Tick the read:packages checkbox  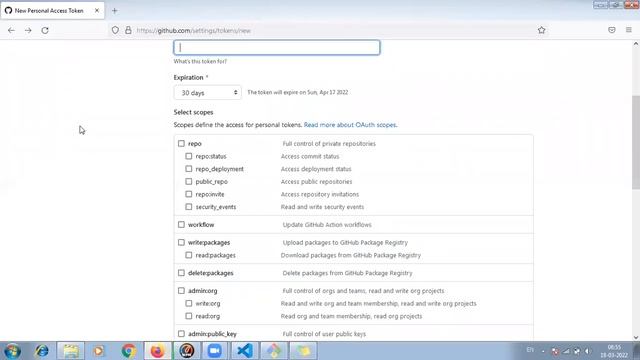189,255
